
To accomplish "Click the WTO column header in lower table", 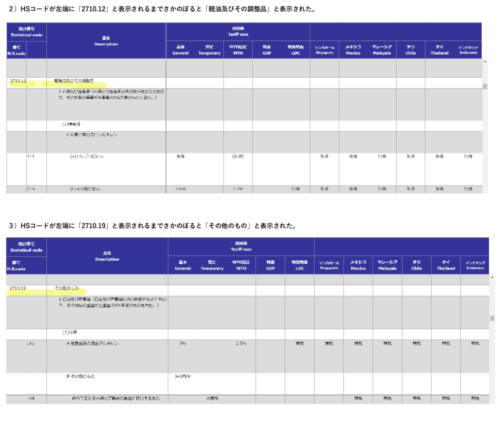I will click(x=242, y=266).
